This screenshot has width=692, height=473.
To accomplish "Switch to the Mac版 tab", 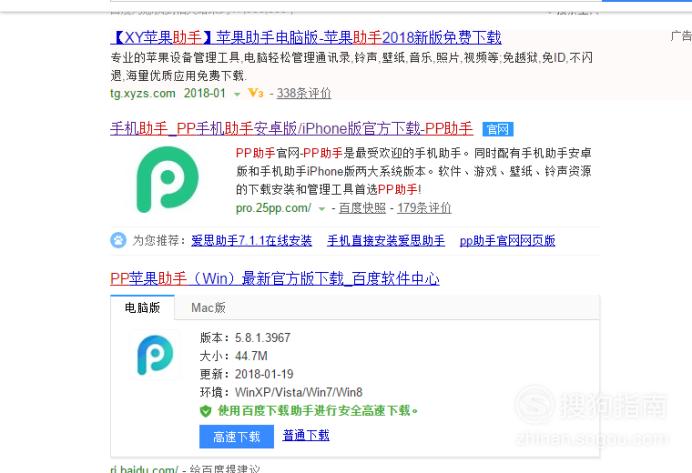I will (x=208, y=308).
